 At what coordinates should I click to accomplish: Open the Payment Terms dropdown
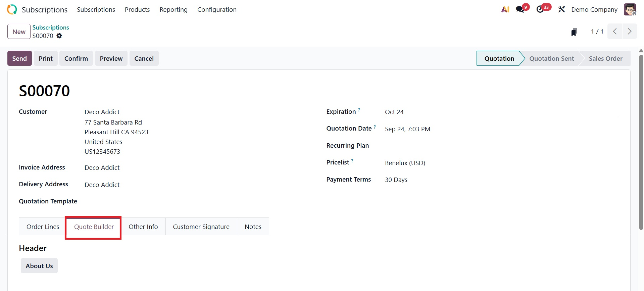[501, 180]
